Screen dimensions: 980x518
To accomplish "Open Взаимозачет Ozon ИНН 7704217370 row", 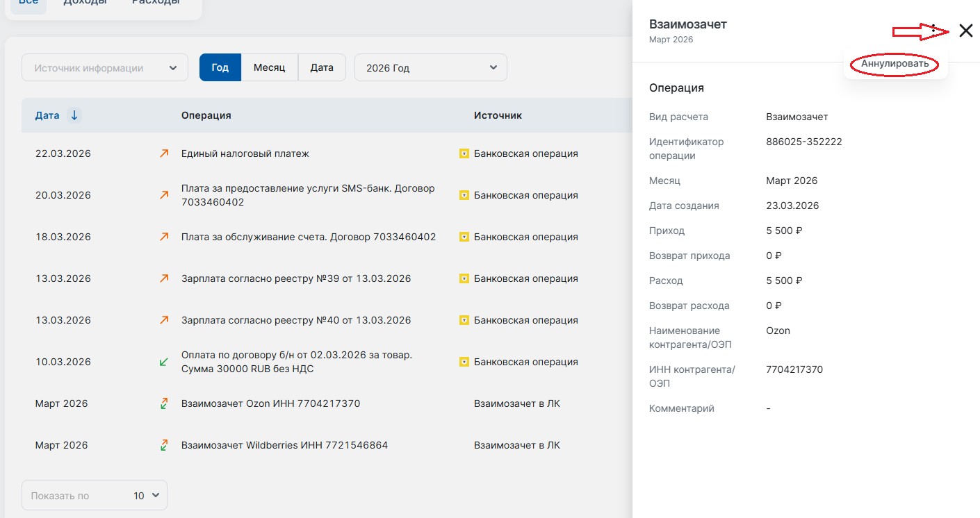I will 270,403.
